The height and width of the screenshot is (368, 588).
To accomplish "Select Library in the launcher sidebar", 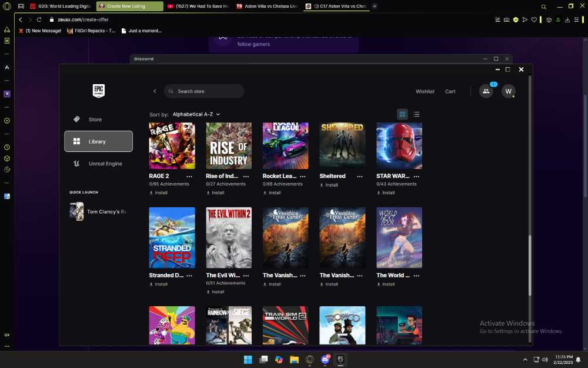I will click(x=98, y=141).
